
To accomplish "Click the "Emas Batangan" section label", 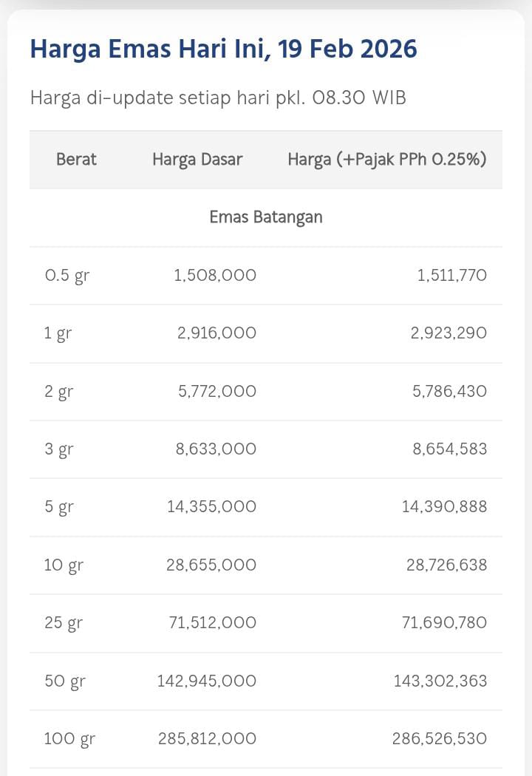I will coord(266,217).
